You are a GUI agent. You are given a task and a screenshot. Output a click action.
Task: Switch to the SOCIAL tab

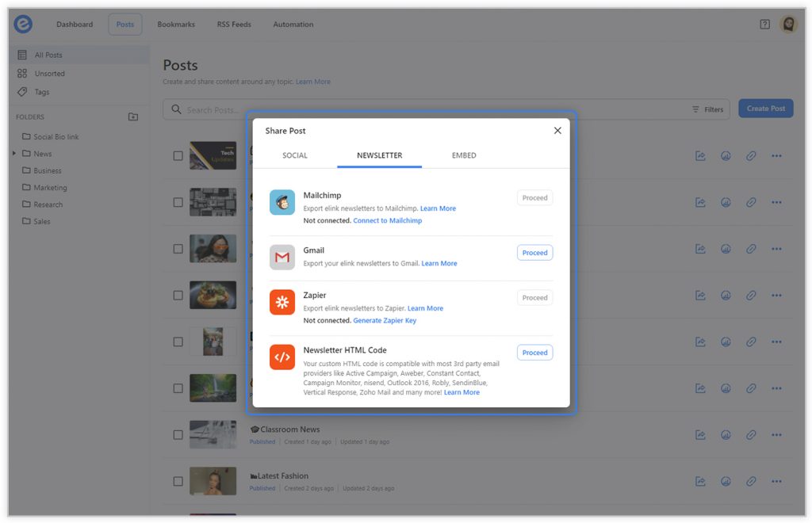pyautogui.click(x=295, y=155)
